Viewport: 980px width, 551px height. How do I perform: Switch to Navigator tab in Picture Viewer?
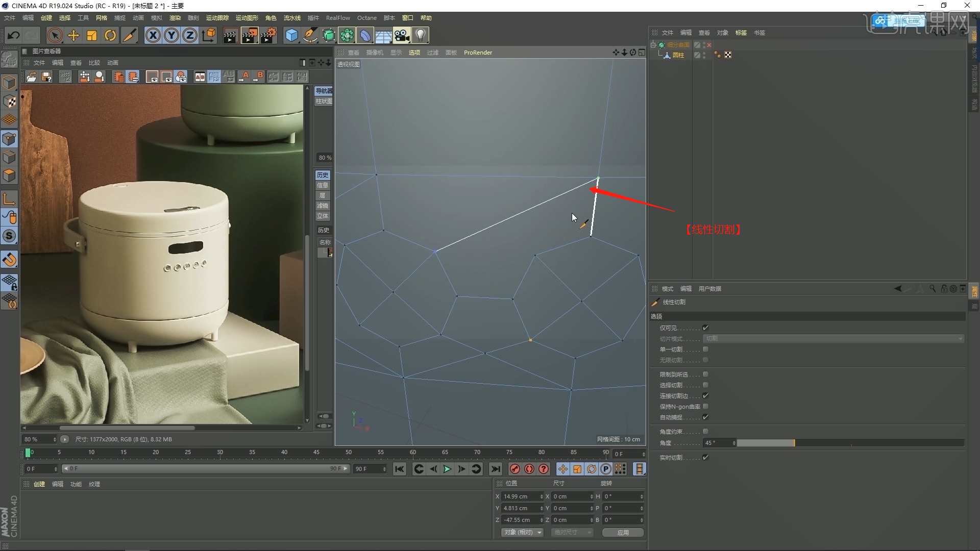[x=324, y=91]
